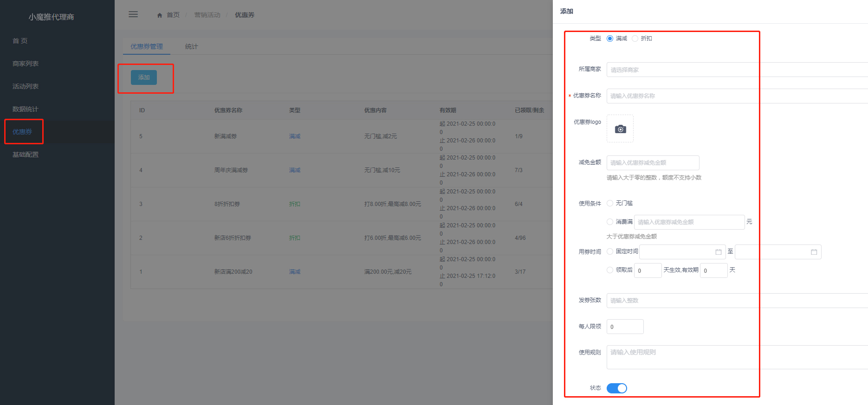This screenshot has width=868, height=405.
Task: Open 优惠券管理 tab
Action: click(x=147, y=46)
